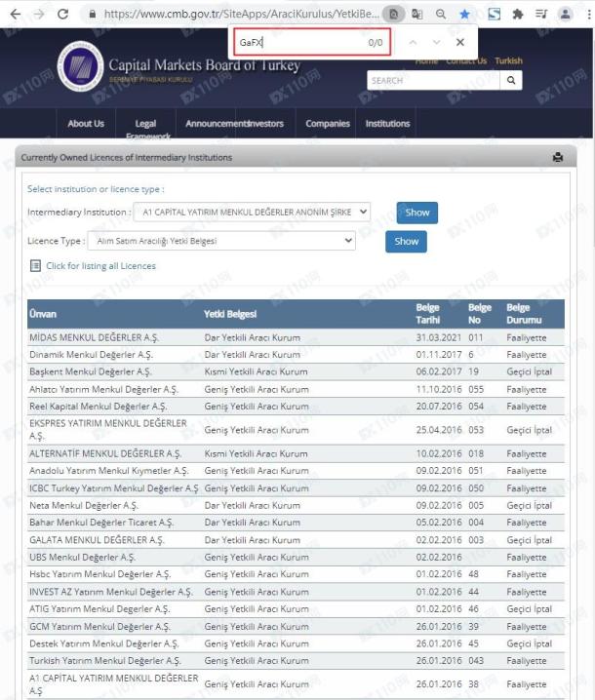Go forward with the browser forward arrow
This screenshot has width=595, height=700.
point(39,14)
